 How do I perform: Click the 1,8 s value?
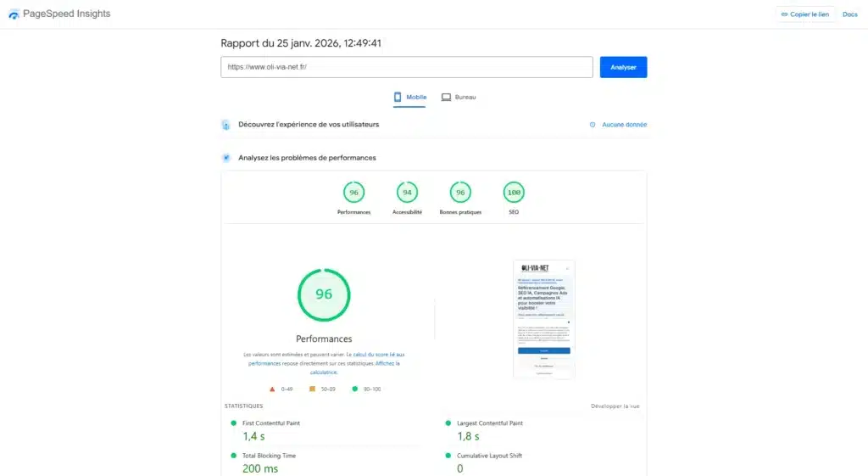click(468, 437)
